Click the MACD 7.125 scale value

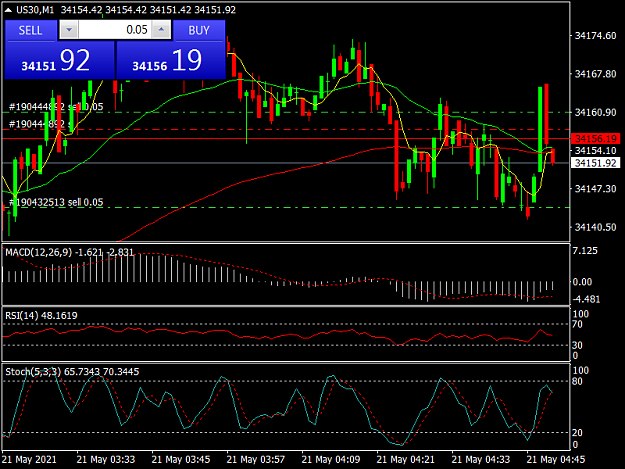click(585, 251)
